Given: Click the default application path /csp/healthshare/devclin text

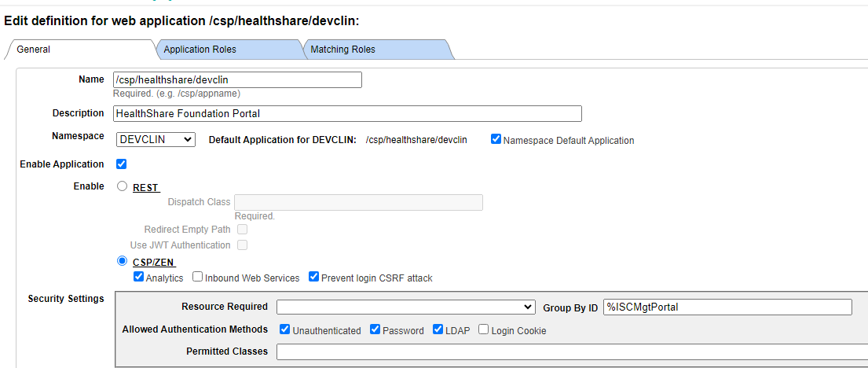Looking at the screenshot, I should pyautogui.click(x=416, y=140).
